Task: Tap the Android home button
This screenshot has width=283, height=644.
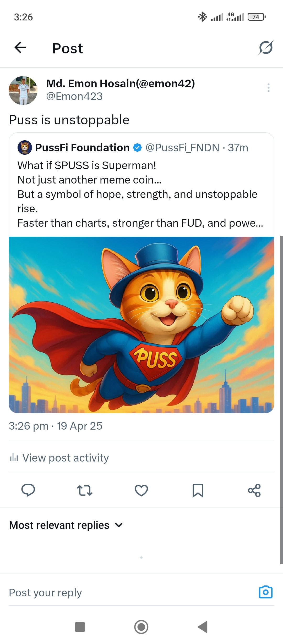Action: pos(141,627)
